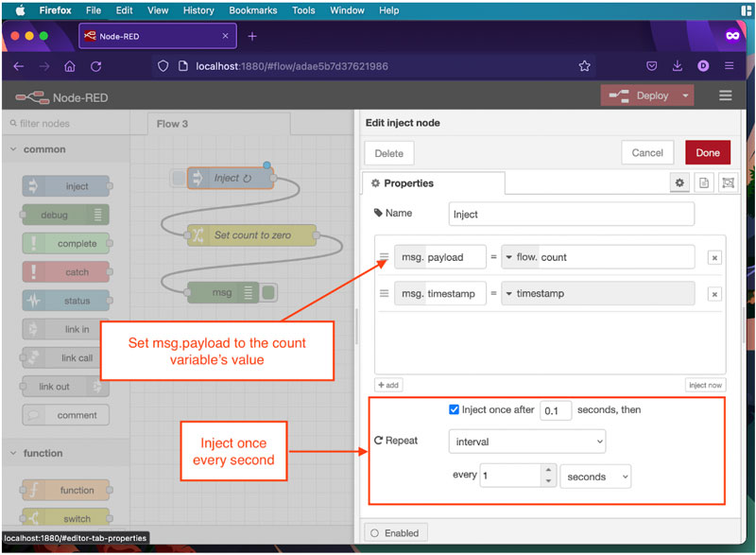This screenshot has width=756, height=555.
Task: Delete the msg.timestamp property row
Action: pos(715,294)
